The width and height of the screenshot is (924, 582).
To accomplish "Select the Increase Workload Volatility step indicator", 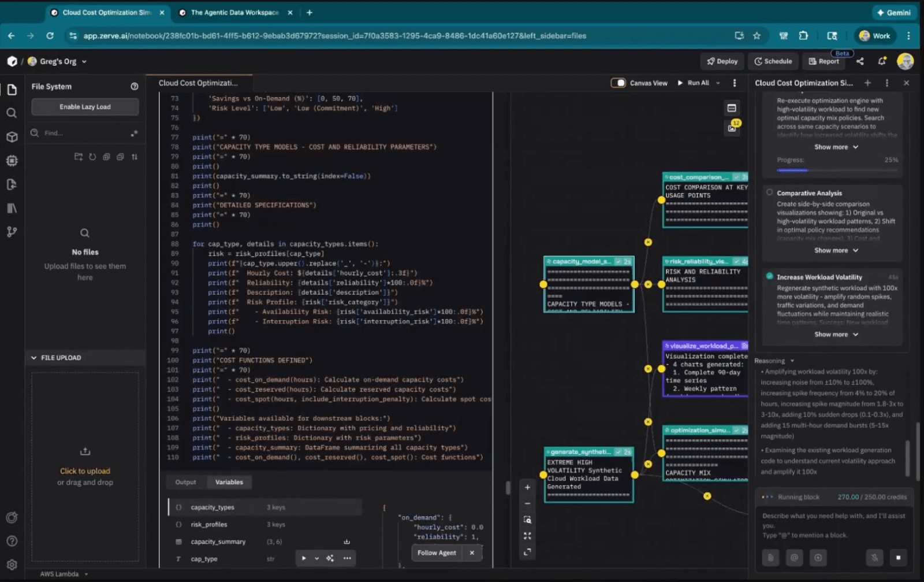I will click(769, 276).
